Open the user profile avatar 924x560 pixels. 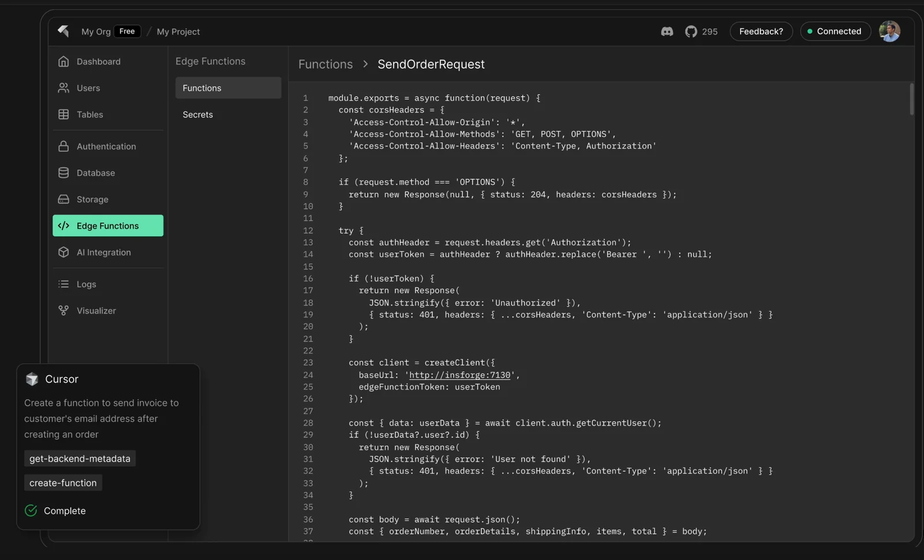pyautogui.click(x=889, y=32)
